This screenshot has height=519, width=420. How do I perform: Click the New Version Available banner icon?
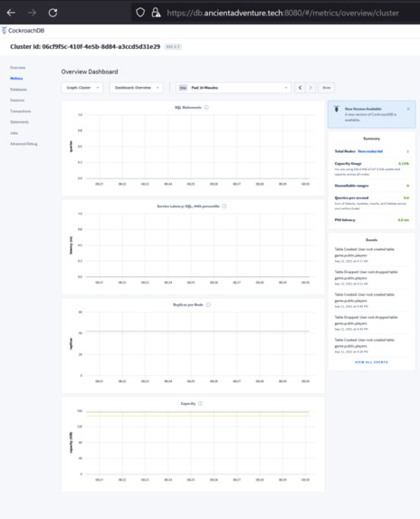point(337,110)
